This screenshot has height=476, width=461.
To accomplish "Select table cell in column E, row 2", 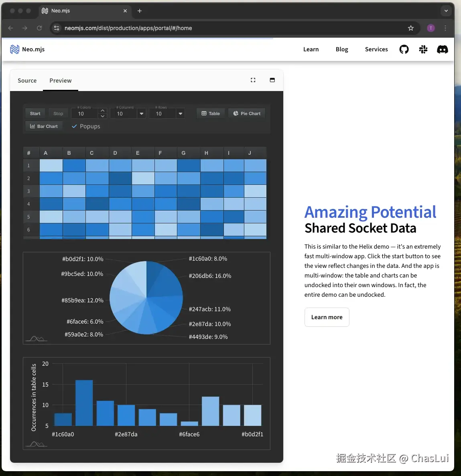I will coord(143,178).
